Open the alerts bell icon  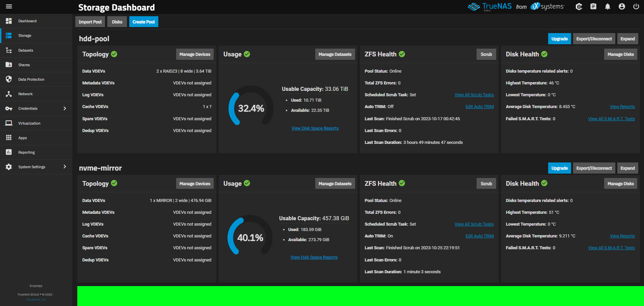click(608, 6)
